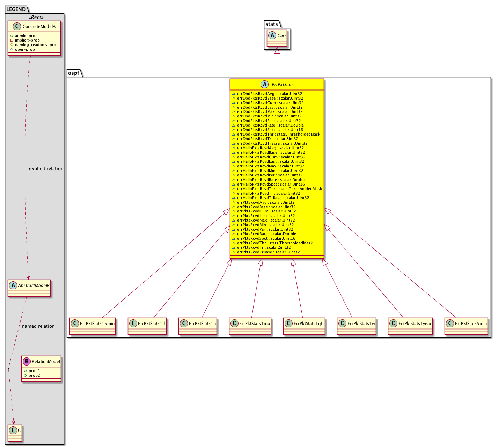Viewport: 498px width, 448px height.
Task: Click the ErrPktStats5min class icon
Action: coord(450,324)
